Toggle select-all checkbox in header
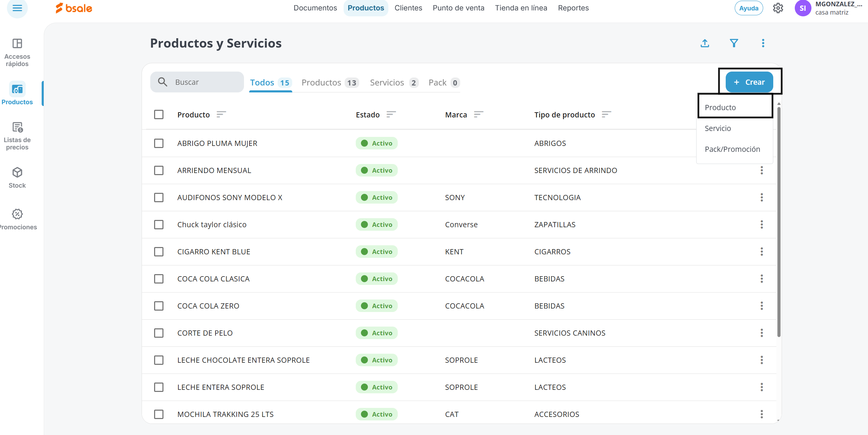The height and width of the screenshot is (435, 868). (159, 114)
